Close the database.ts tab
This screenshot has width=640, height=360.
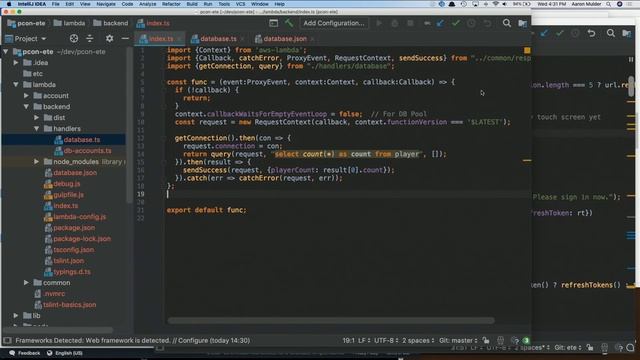point(242,39)
